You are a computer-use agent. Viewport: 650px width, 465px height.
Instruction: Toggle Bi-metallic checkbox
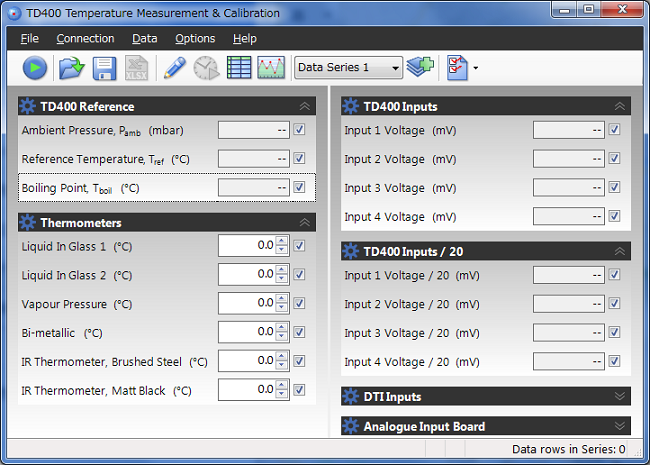[x=299, y=332]
